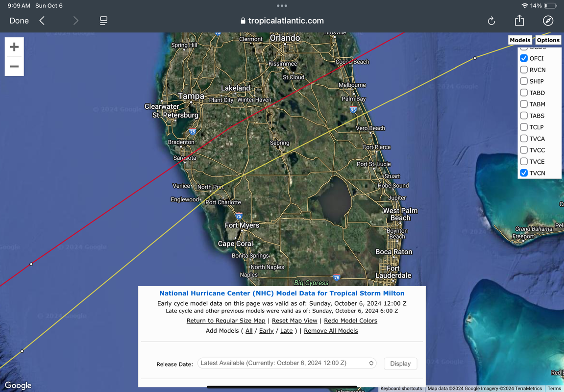Click the West Palm Beach label
This screenshot has height=392, width=564.
pos(400,214)
